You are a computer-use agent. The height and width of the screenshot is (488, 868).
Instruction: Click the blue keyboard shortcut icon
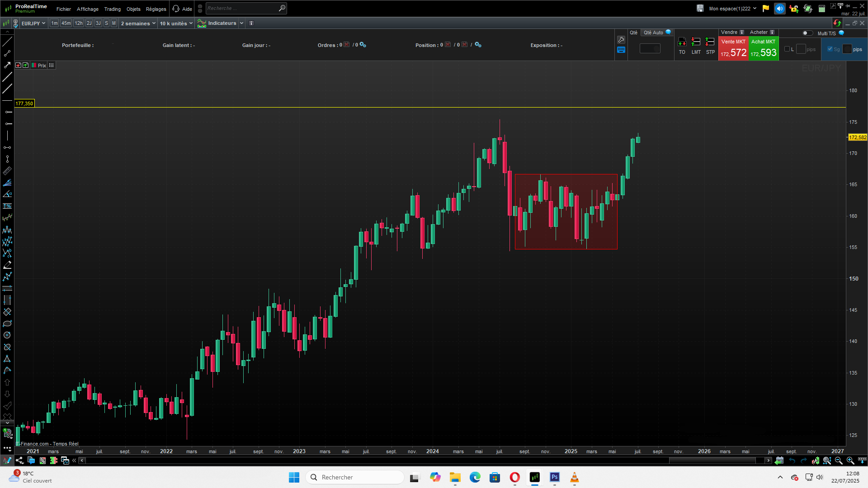click(x=621, y=50)
